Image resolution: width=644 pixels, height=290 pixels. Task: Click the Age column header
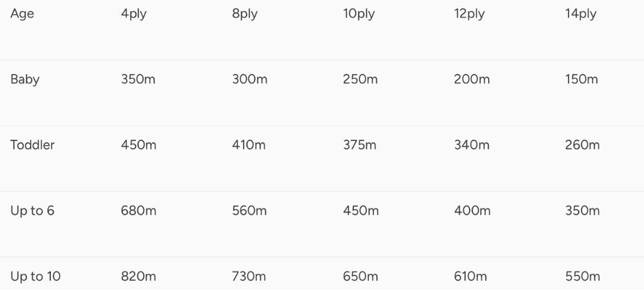click(22, 14)
